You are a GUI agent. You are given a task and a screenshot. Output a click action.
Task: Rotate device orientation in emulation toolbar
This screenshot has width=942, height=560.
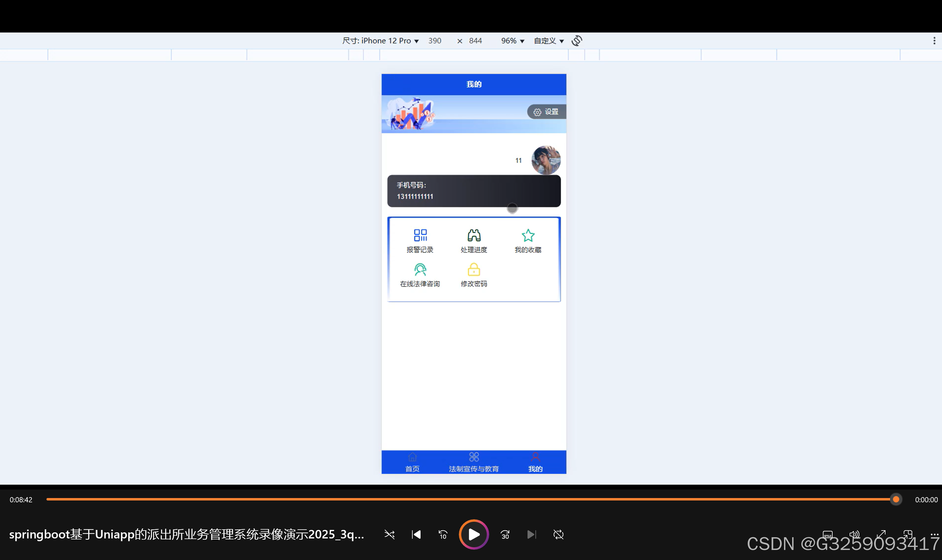point(576,40)
